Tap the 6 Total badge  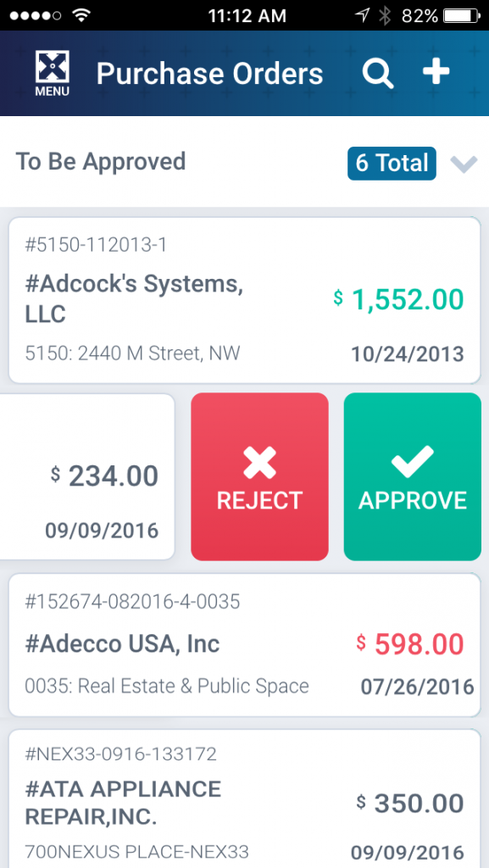pos(392,164)
